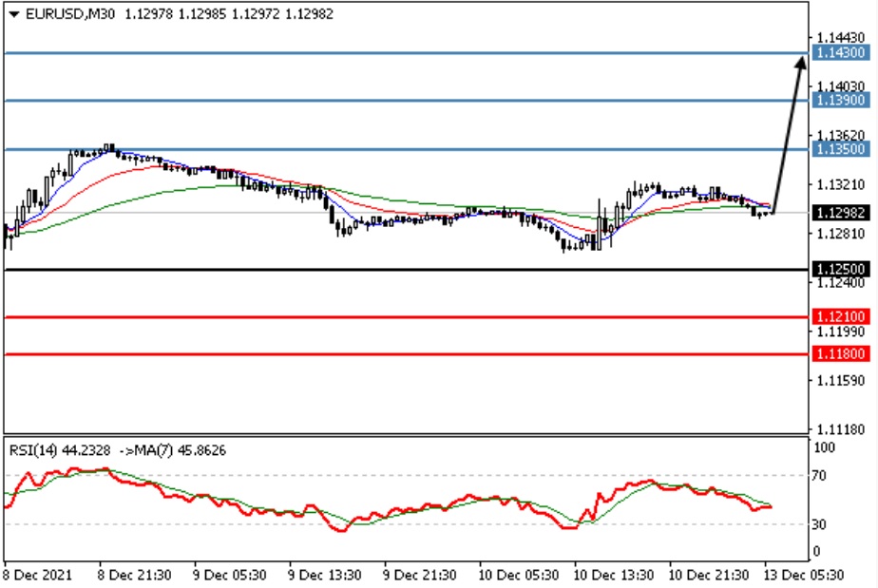Select the EURUSD,M30 symbol title text
The height and width of the screenshot is (588, 878).
(x=70, y=14)
